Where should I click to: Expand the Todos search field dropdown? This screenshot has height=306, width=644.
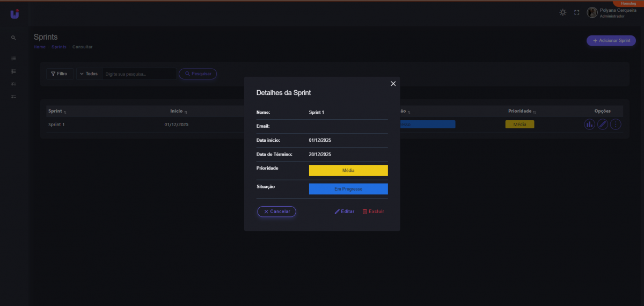89,74
